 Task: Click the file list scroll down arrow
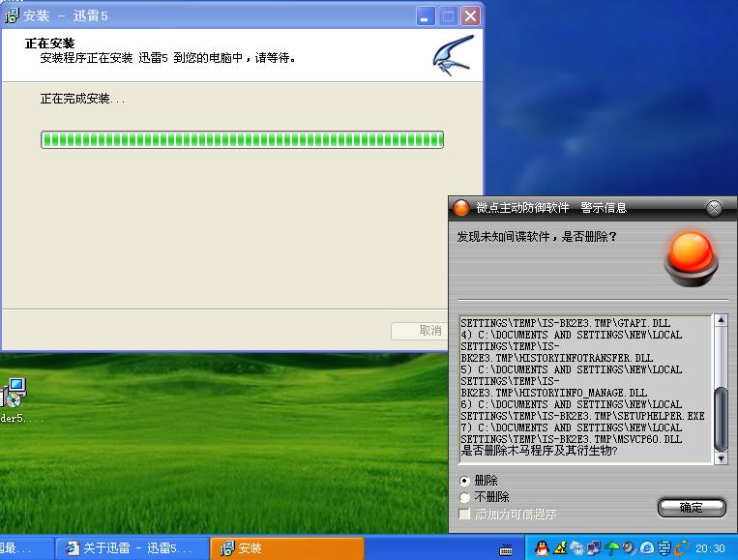click(721, 457)
